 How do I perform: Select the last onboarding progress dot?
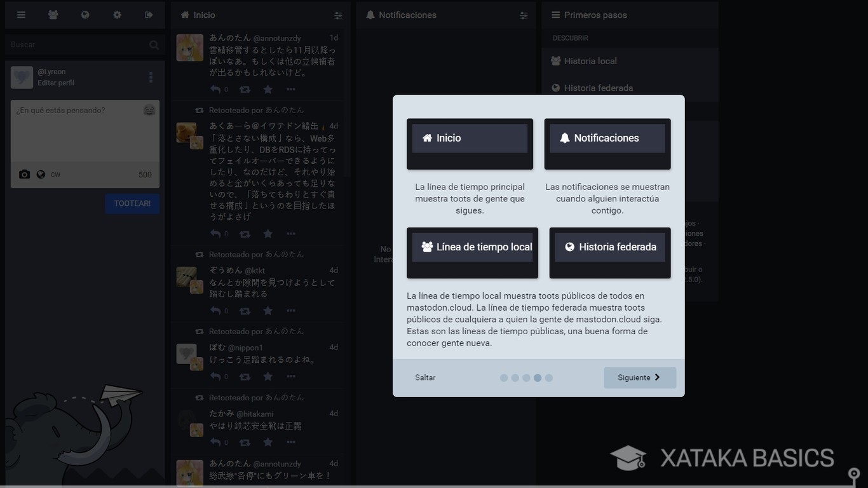click(549, 377)
